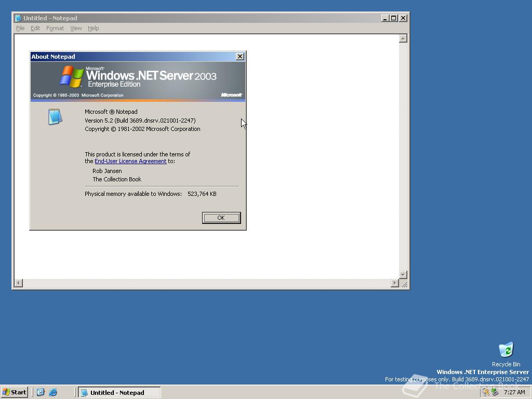This screenshot has width=532, height=399.
Task: Click 'The Collection Book' organization text
Action: [117, 179]
